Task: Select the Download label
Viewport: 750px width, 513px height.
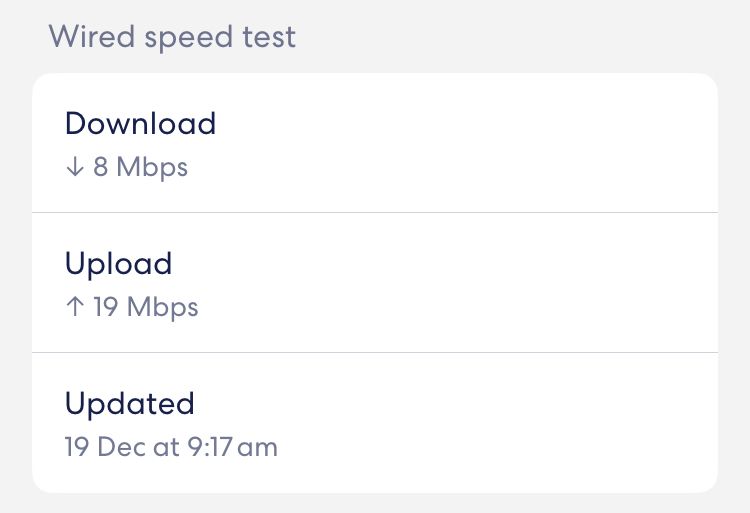Action: 140,124
